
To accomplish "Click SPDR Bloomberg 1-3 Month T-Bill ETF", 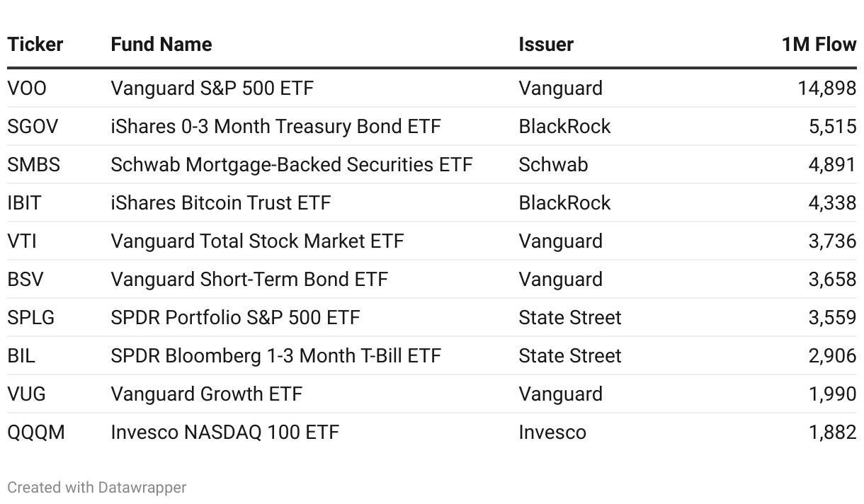I will click(x=275, y=356).
